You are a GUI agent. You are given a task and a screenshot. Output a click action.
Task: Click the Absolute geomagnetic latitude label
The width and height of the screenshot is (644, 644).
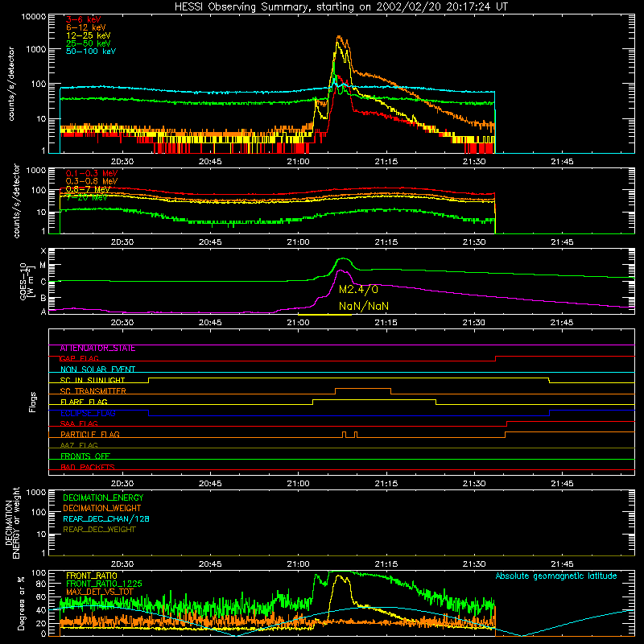coord(556,576)
